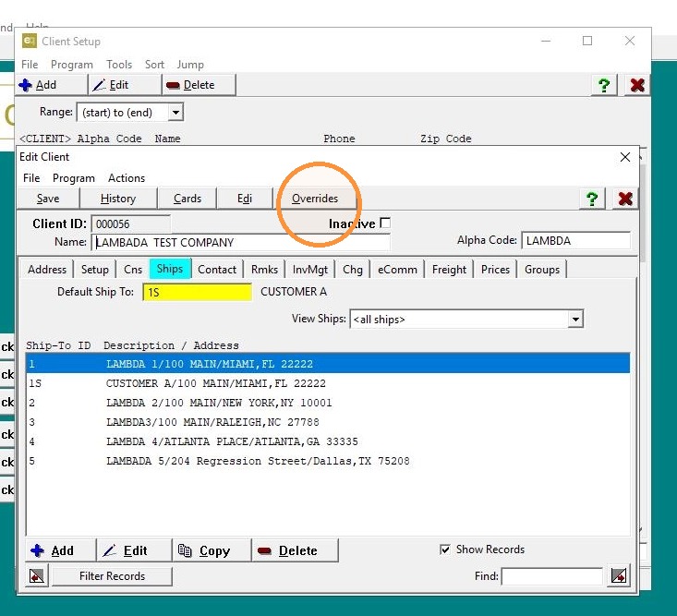Click the find icon right of Find field
Image resolution: width=677 pixels, height=616 pixels.
coord(619,576)
